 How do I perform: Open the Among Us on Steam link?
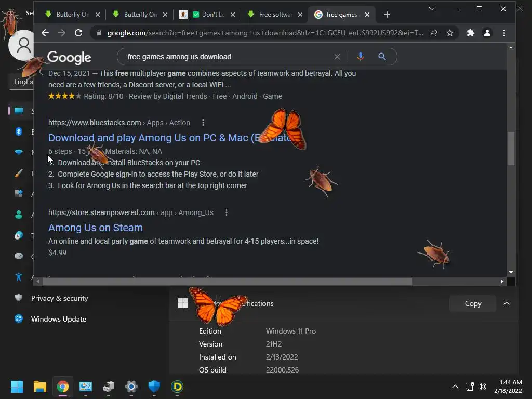click(96, 228)
